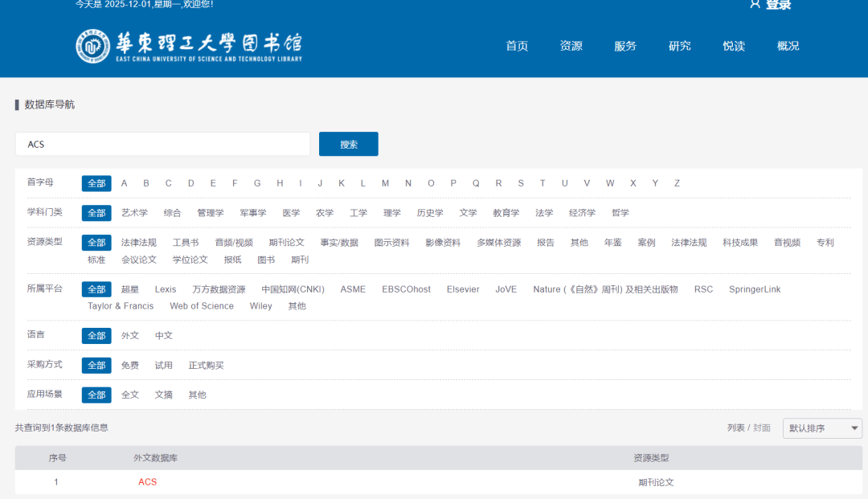This screenshot has height=499, width=868.
Task: Open the 服务 navigation menu
Action: point(625,46)
